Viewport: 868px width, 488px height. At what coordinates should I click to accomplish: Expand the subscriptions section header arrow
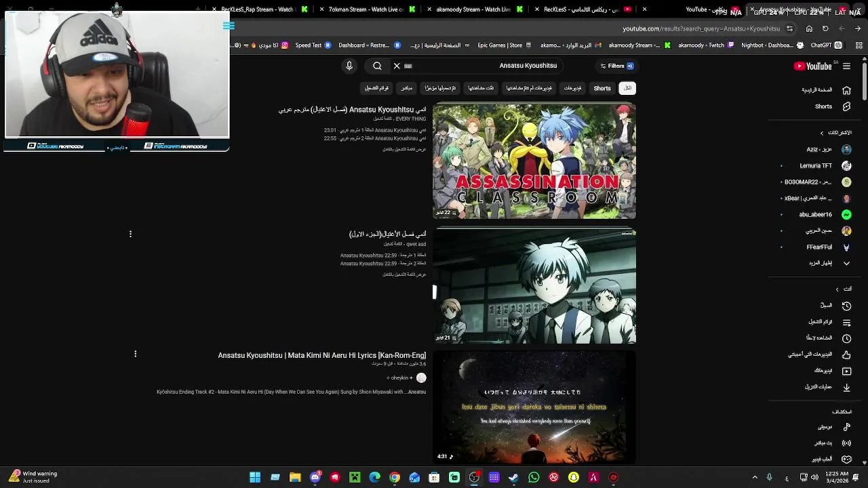(822, 133)
